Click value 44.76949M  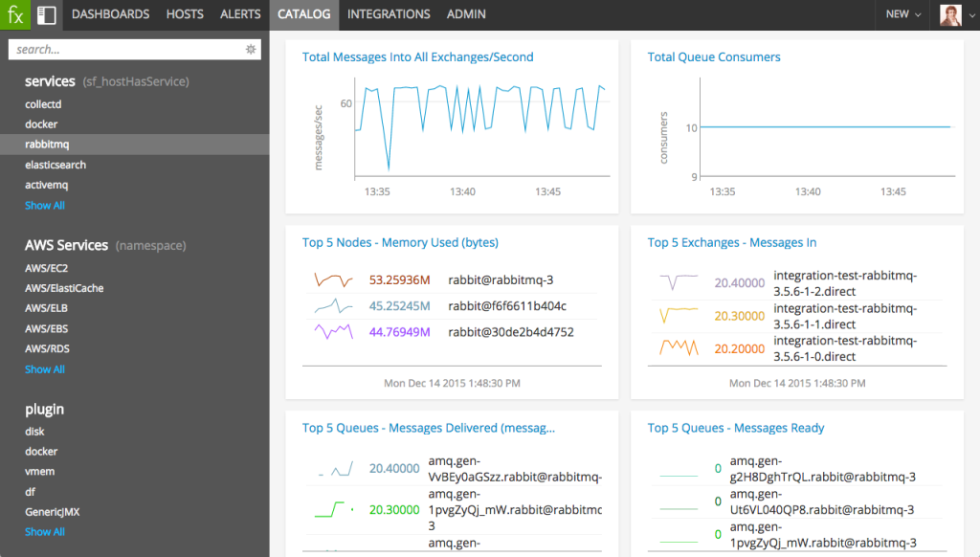pos(399,332)
